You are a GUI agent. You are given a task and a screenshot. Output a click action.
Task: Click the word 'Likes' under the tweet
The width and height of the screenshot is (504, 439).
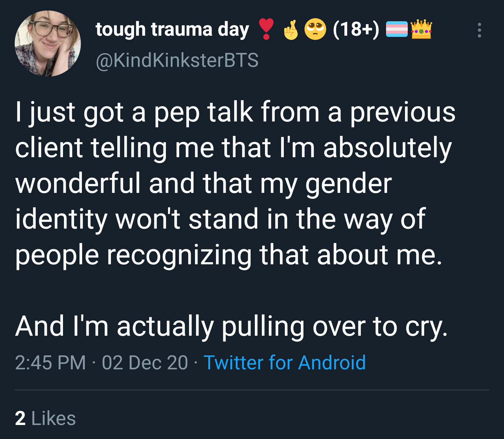(x=54, y=418)
